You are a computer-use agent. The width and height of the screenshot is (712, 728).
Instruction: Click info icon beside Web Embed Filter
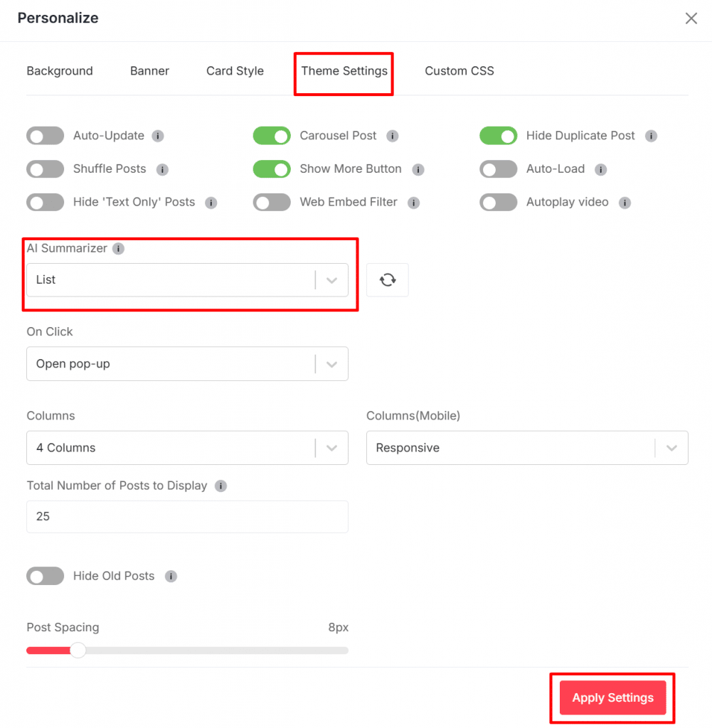pyautogui.click(x=413, y=203)
